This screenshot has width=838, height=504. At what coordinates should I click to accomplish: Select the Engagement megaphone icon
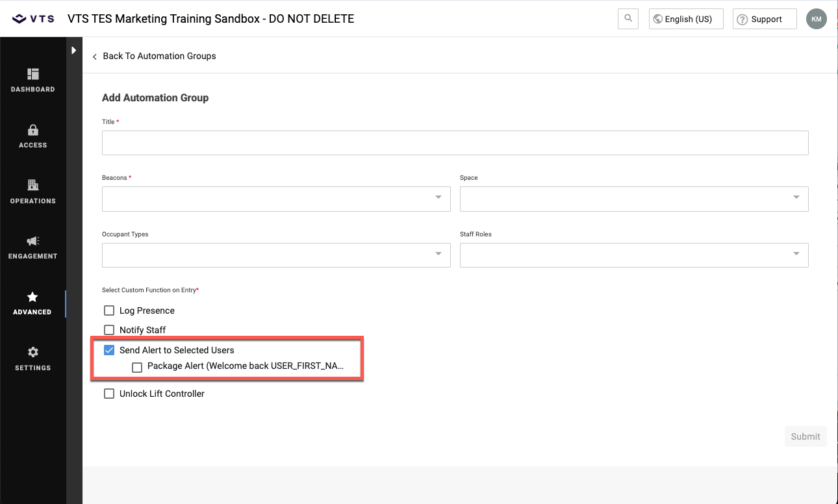click(x=33, y=242)
